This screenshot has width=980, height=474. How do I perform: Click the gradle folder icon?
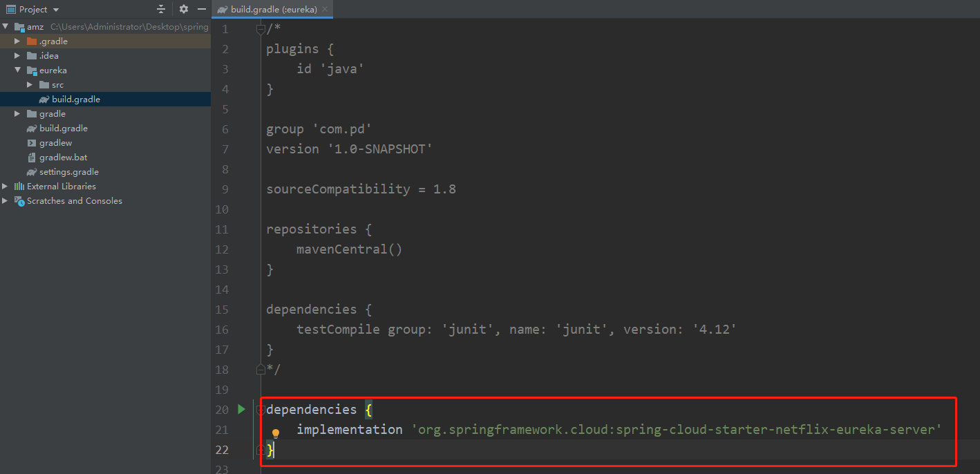32,114
